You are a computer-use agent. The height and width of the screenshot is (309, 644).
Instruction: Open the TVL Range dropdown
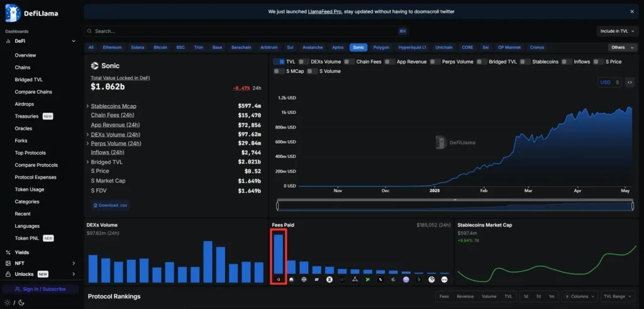click(618, 296)
